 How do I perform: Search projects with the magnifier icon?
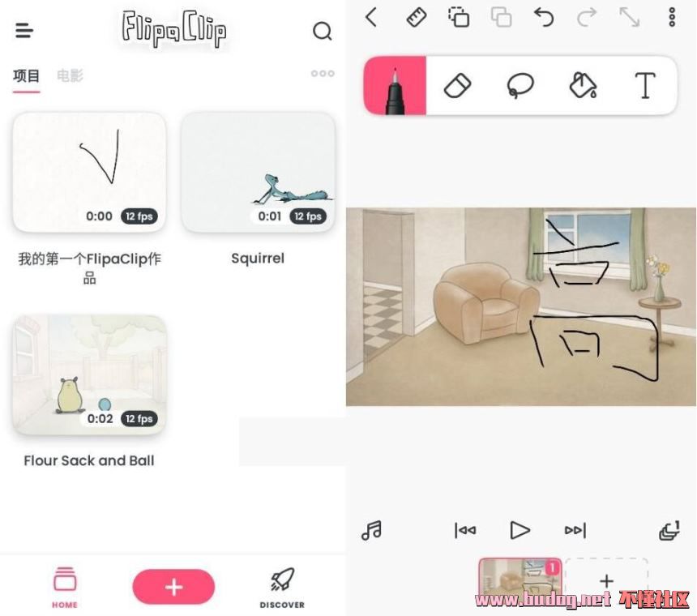(x=322, y=31)
